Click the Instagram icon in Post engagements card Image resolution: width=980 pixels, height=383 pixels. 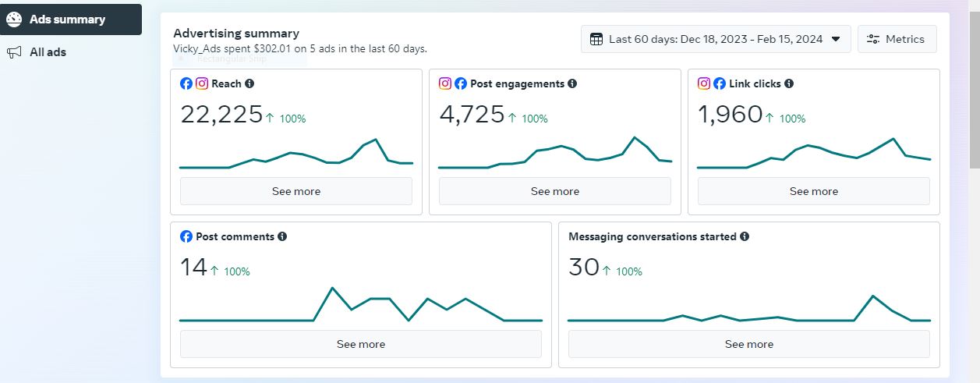(x=445, y=83)
